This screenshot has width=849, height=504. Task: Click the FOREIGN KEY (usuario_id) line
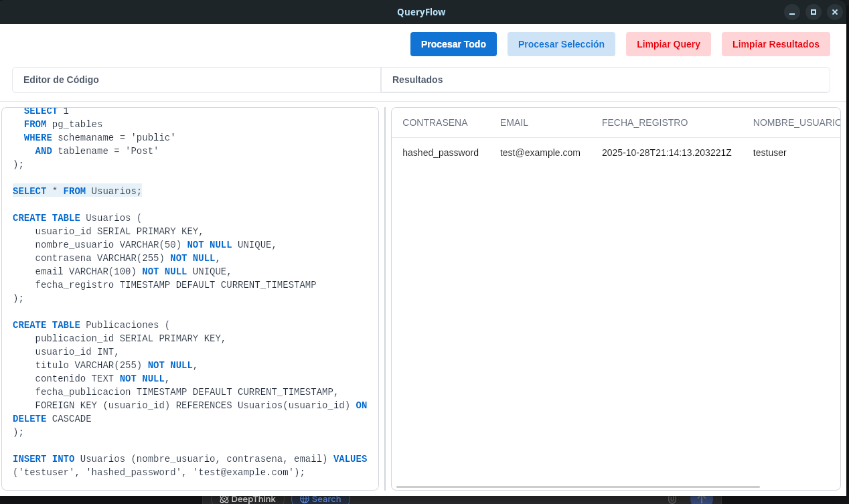[x=201, y=406]
